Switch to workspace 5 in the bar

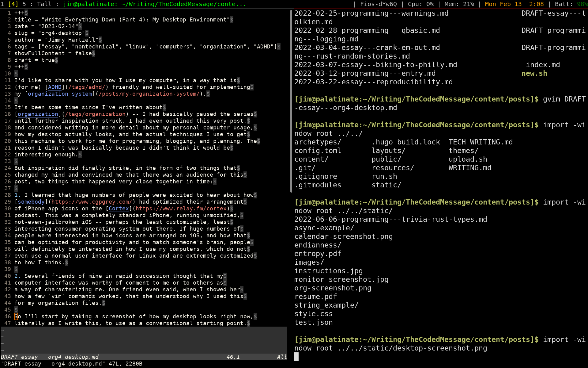tap(24, 4)
